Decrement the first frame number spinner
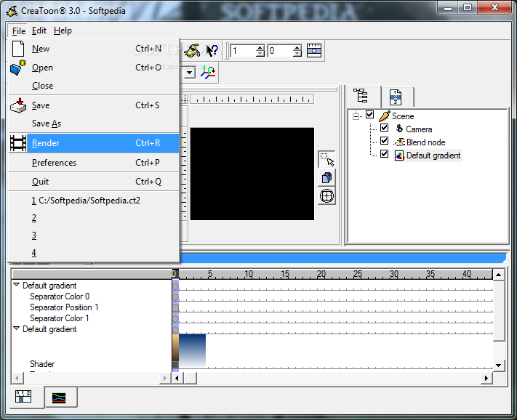This screenshot has width=517, height=420. (260, 54)
